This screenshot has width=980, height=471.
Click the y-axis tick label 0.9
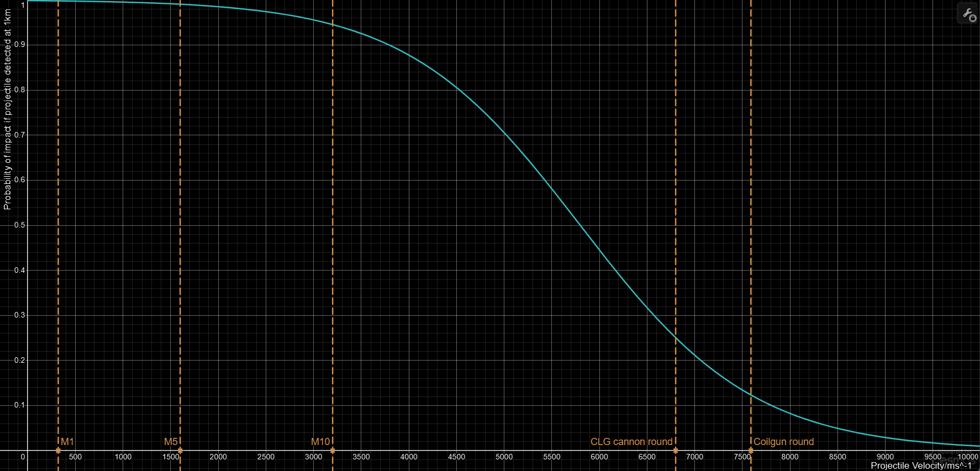pos(20,44)
